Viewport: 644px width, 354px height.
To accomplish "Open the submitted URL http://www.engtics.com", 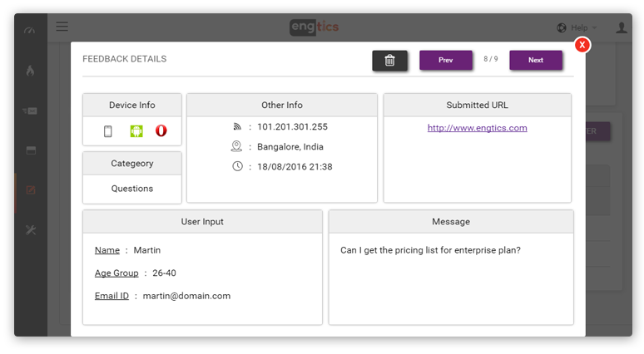I will click(477, 128).
